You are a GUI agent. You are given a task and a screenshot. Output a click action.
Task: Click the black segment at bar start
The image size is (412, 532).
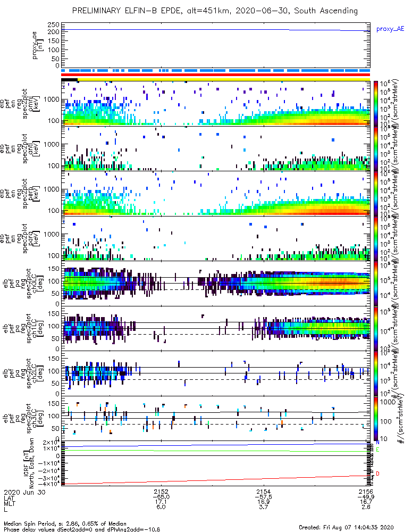click(70, 80)
